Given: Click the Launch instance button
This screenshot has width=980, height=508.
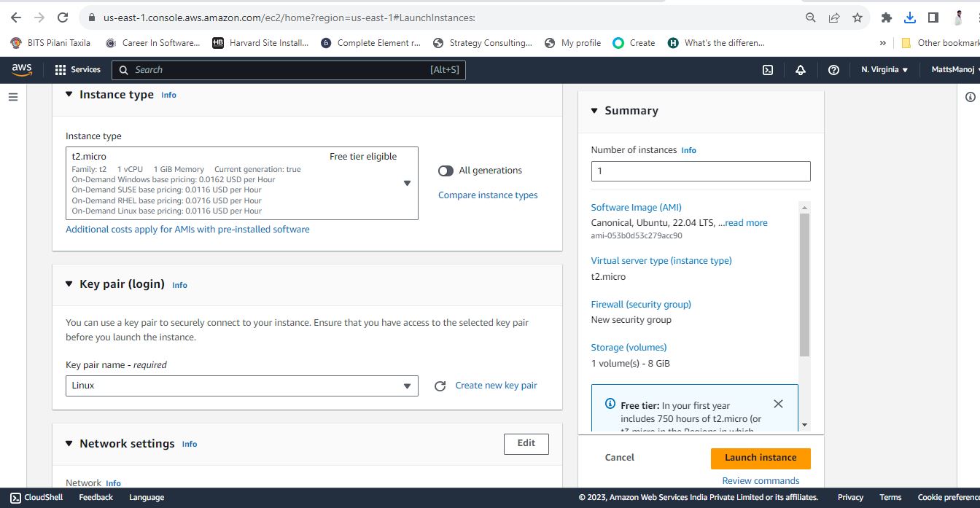Looking at the screenshot, I should (x=761, y=458).
